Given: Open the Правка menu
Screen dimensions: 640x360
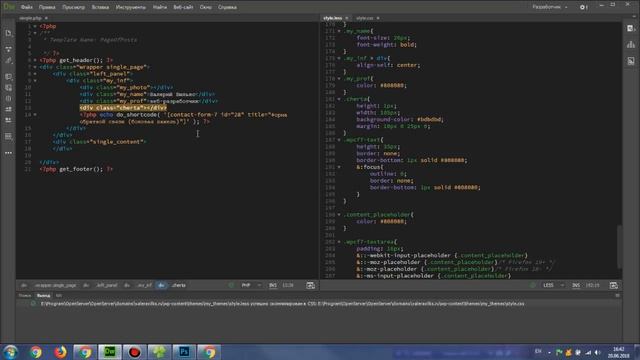Looking at the screenshot, I should [47, 7].
